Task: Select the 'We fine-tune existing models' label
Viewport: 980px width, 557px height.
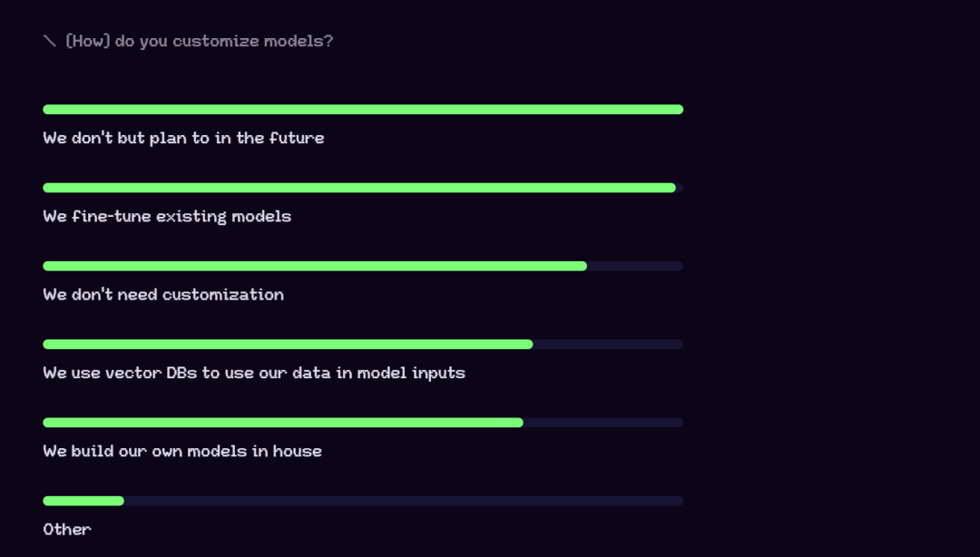Action: pos(167,216)
